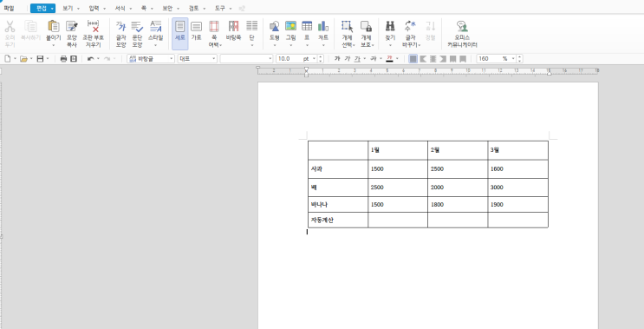
Task: Expand the arrow next to underline button
Action: click(364, 59)
